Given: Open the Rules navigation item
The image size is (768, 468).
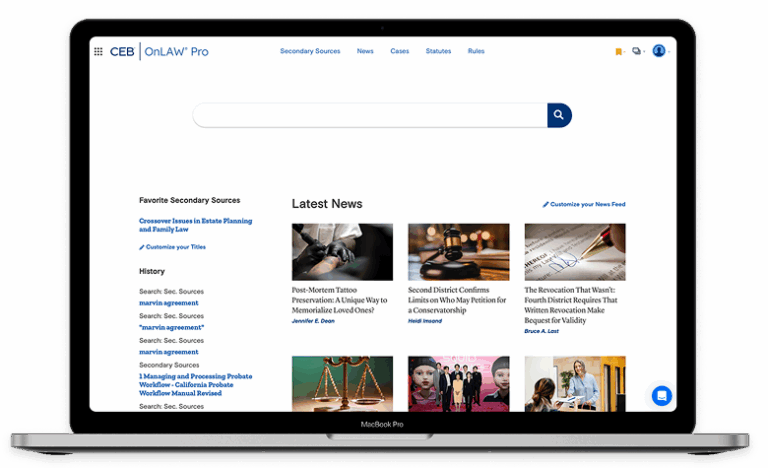Looking at the screenshot, I should [476, 51].
